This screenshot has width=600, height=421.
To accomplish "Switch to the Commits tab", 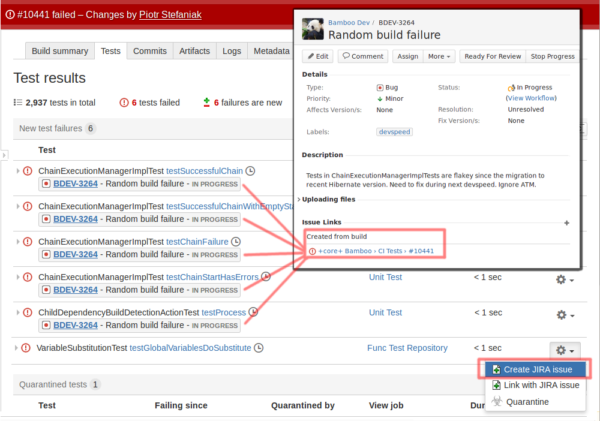I will [150, 51].
